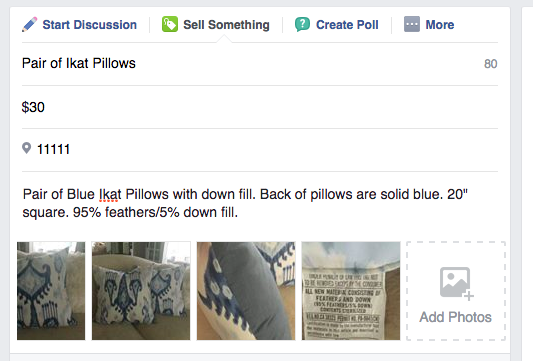Screen dimensions: 533x361
Task: Open the second thumbnail of pillows on couch
Action: (141, 291)
